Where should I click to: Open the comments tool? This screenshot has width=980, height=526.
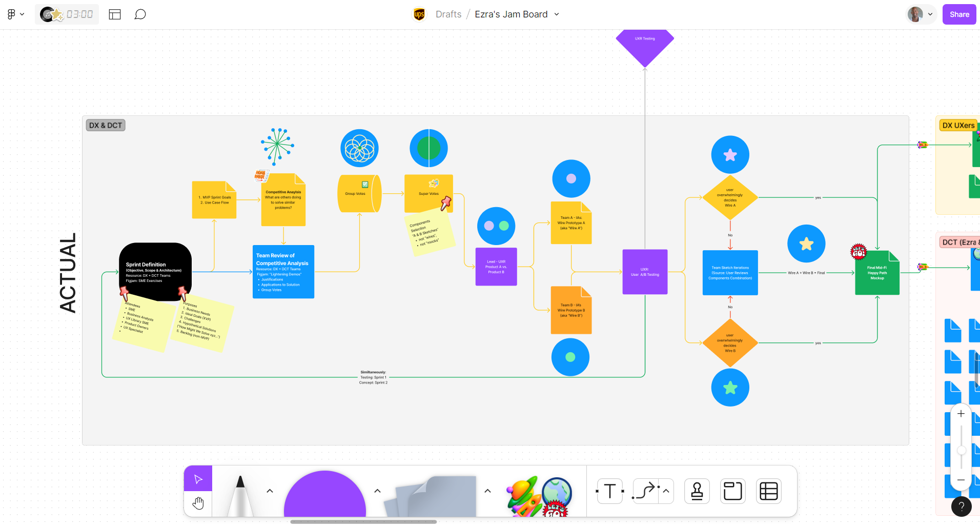coord(140,14)
